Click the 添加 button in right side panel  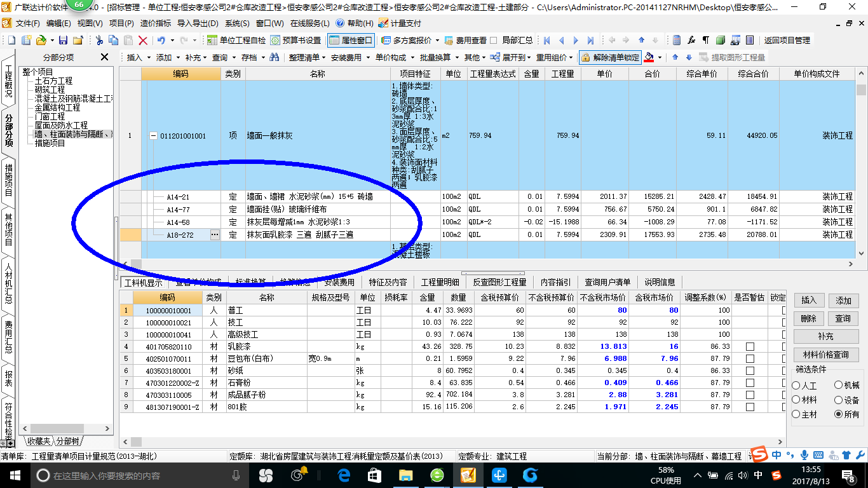[x=843, y=301]
